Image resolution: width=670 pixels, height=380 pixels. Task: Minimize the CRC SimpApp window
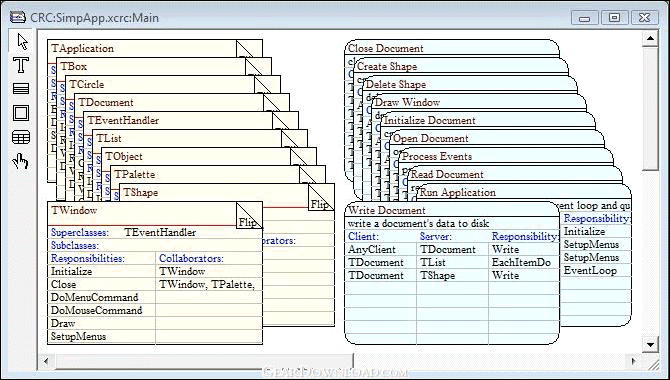click(585, 18)
